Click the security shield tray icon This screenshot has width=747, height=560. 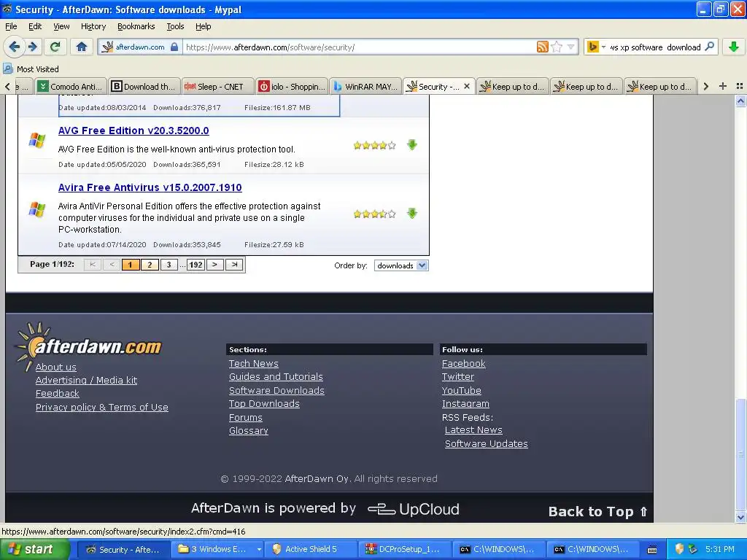point(679,549)
